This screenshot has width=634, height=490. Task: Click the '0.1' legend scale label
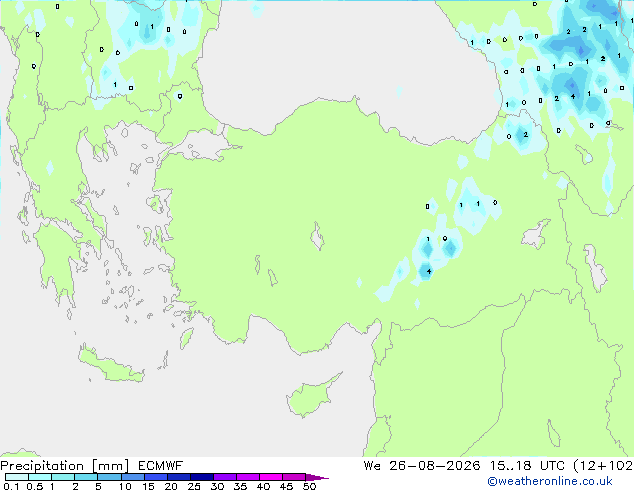click(11, 486)
